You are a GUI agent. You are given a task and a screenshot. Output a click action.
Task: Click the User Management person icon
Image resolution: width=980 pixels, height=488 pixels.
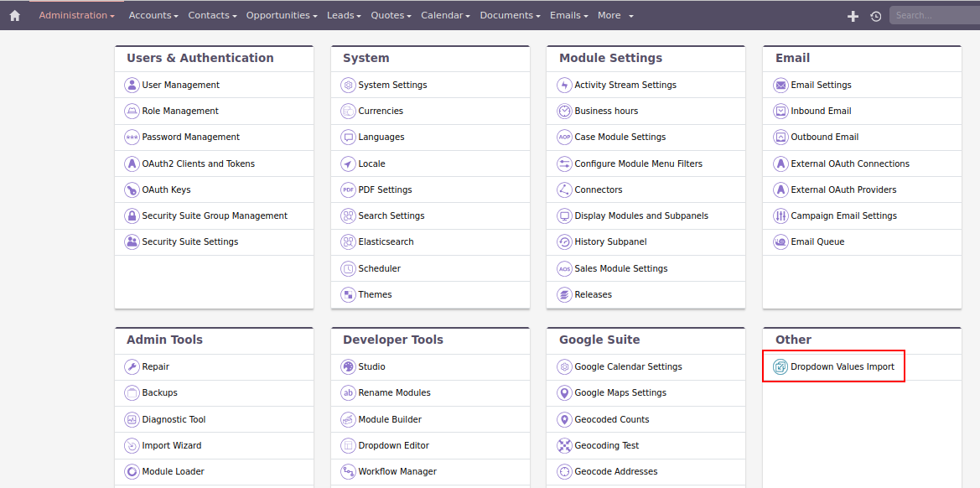coord(132,85)
